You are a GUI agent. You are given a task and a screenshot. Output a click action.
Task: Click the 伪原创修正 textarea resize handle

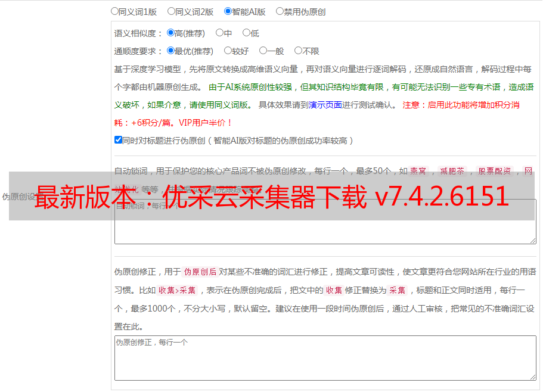[533, 377]
